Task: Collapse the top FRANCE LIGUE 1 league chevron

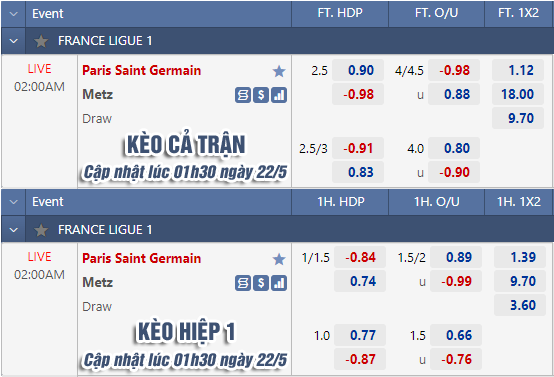Action: pyautogui.click(x=13, y=41)
